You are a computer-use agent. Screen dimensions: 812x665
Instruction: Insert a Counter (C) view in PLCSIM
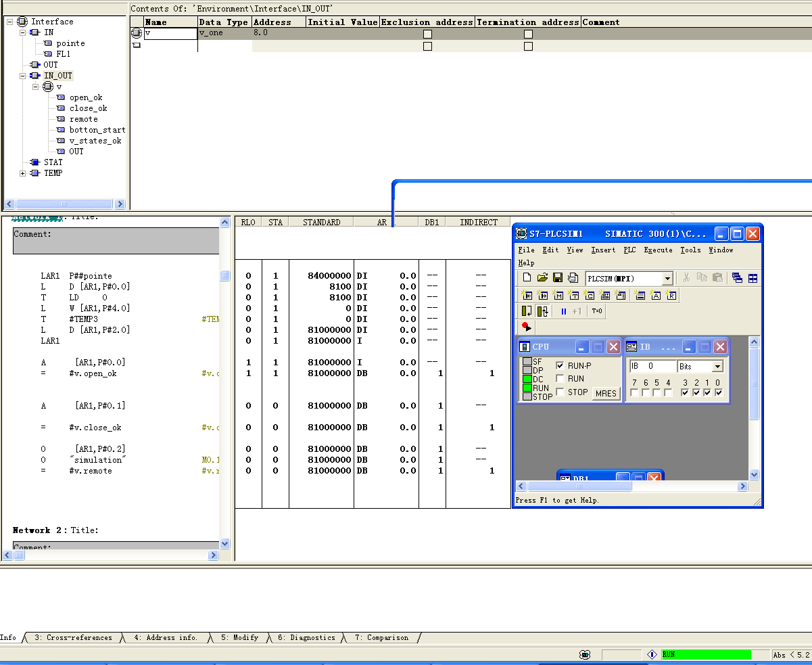(x=590, y=295)
